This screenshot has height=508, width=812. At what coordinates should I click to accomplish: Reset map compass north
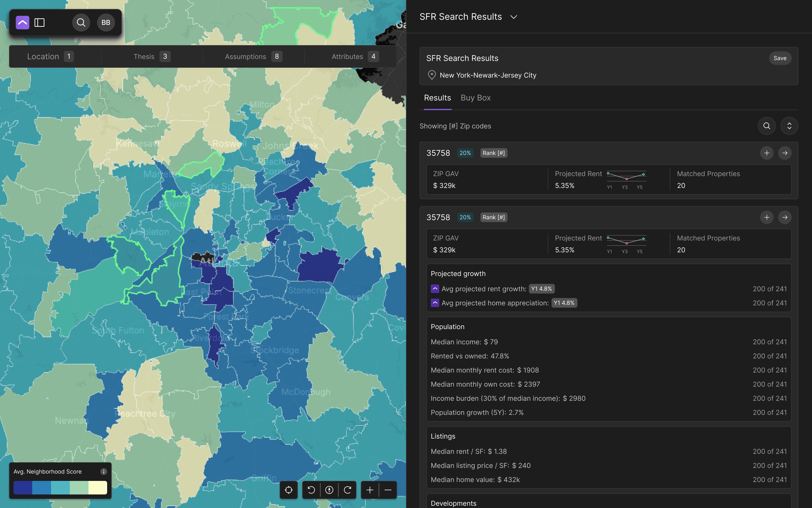click(x=329, y=490)
